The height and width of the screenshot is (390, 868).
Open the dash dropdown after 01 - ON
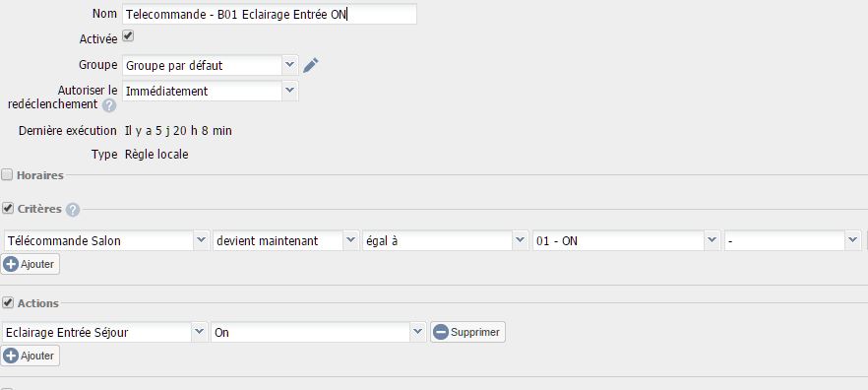pyautogui.click(x=792, y=241)
